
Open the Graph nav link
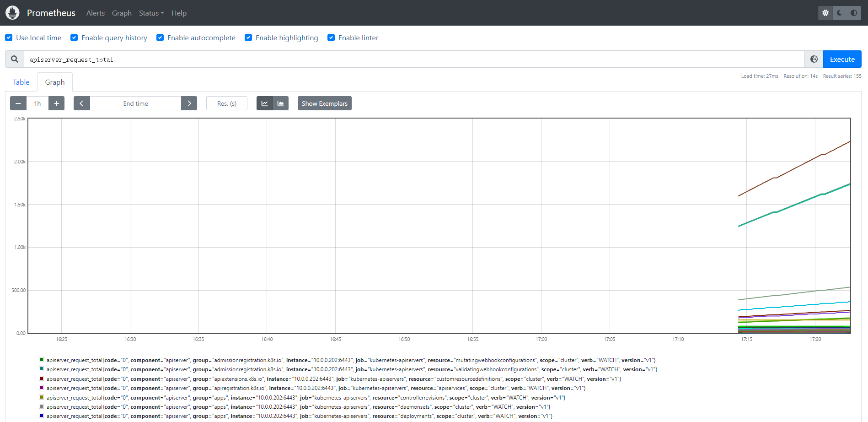point(122,13)
